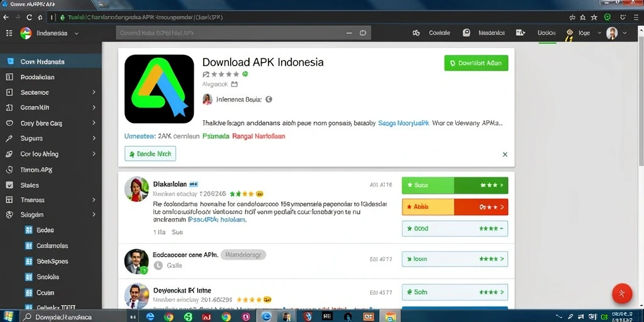Click the red floating action button
This screenshot has width=644, height=322.
click(x=621, y=293)
